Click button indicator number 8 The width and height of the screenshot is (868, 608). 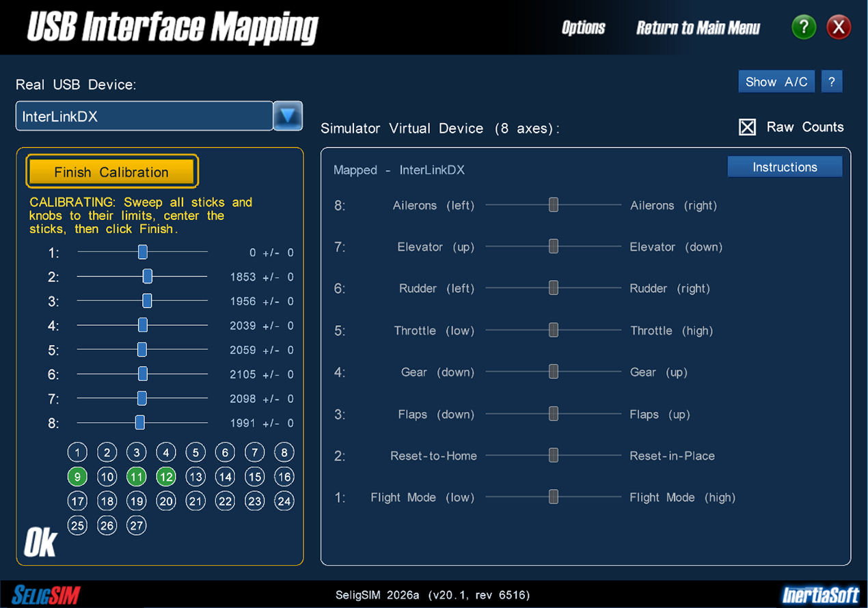(x=284, y=452)
